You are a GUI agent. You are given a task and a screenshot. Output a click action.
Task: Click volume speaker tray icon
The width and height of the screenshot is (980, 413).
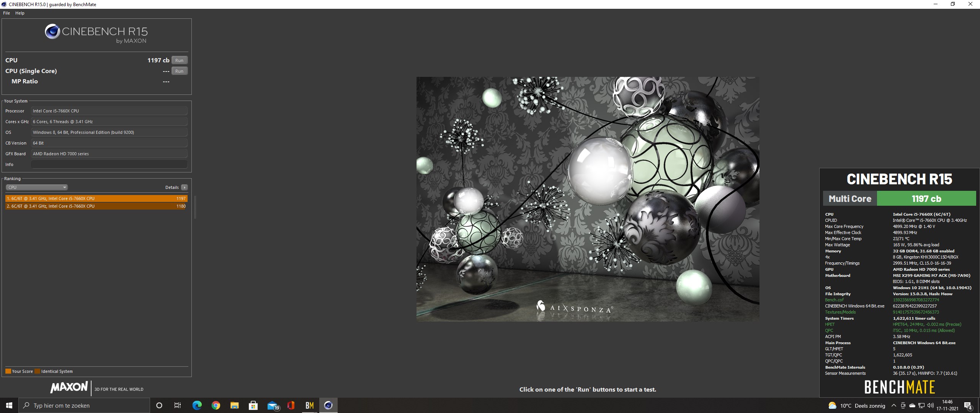pos(931,406)
